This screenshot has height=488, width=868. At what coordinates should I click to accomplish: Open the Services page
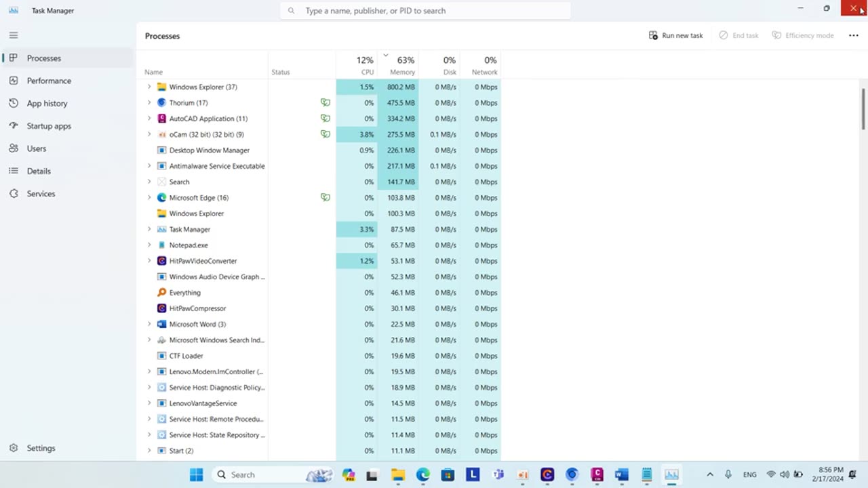[68, 194]
